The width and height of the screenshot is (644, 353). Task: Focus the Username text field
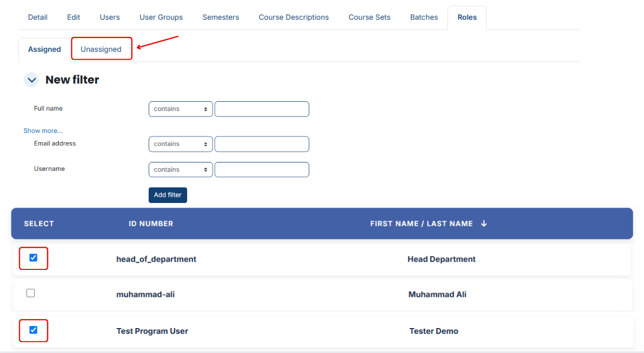(x=262, y=170)
